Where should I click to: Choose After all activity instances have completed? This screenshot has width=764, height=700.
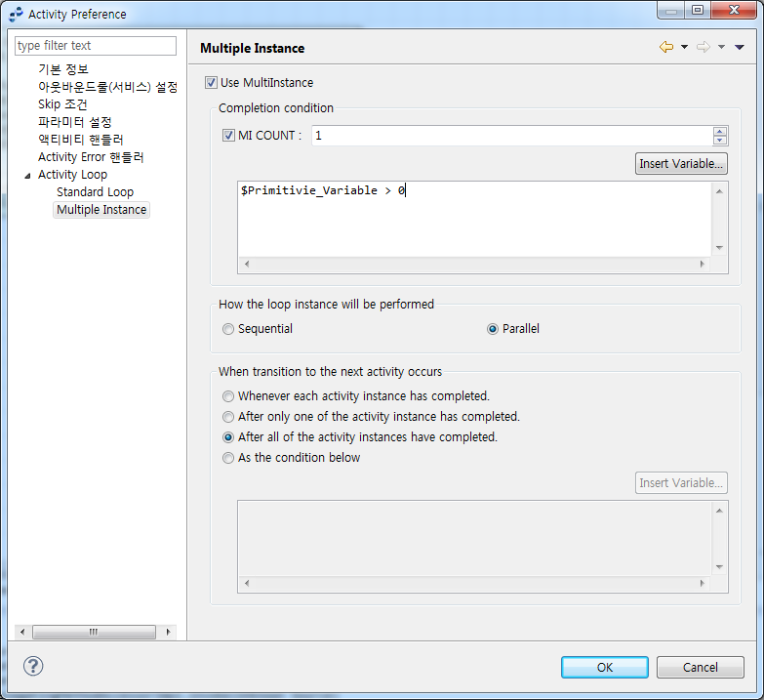pos(228,437)
